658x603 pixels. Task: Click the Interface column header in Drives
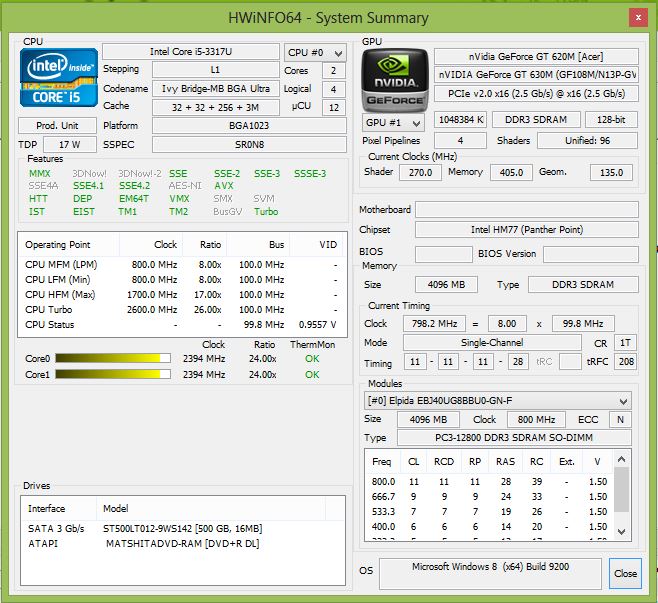tap(59, 509)
